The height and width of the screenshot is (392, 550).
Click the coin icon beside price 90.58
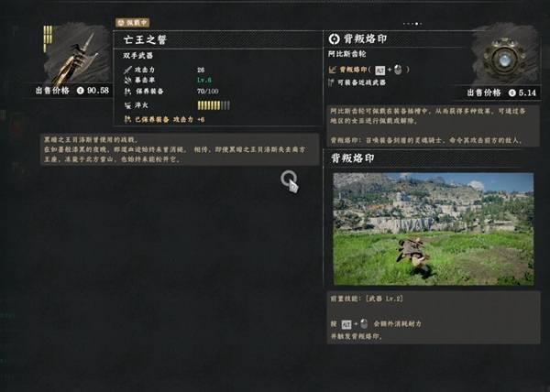point(81,91)
